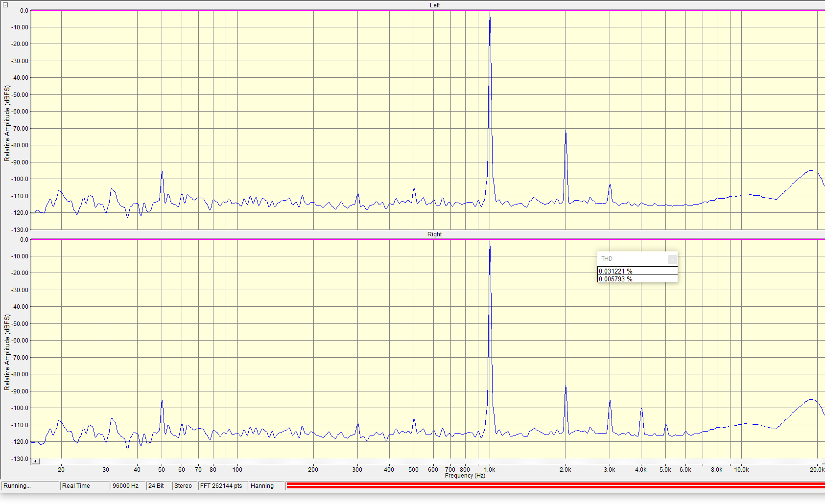
Task: Click the Running... status field
Action: [30, 486]
